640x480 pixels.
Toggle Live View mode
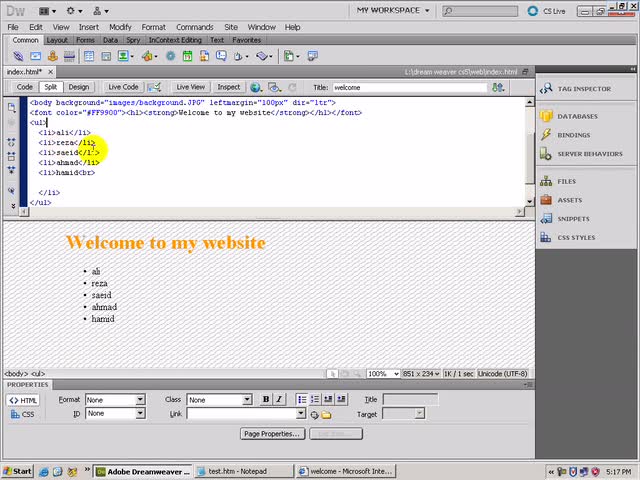190,87
